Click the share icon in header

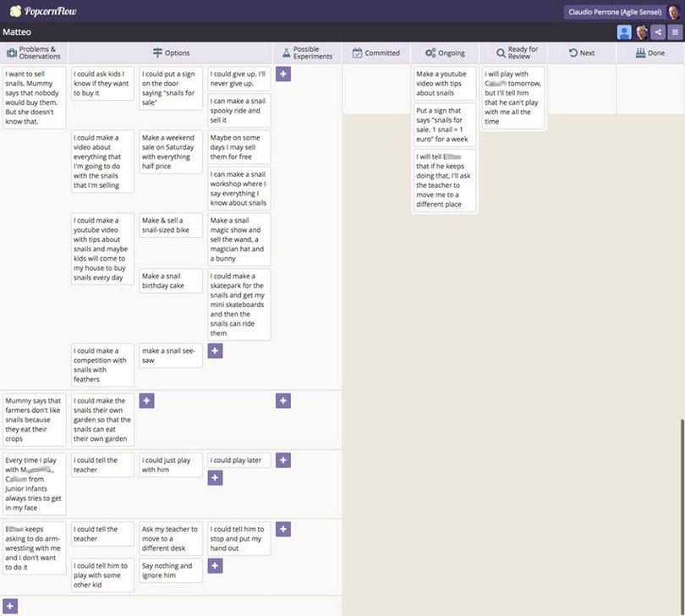point(658,32)
